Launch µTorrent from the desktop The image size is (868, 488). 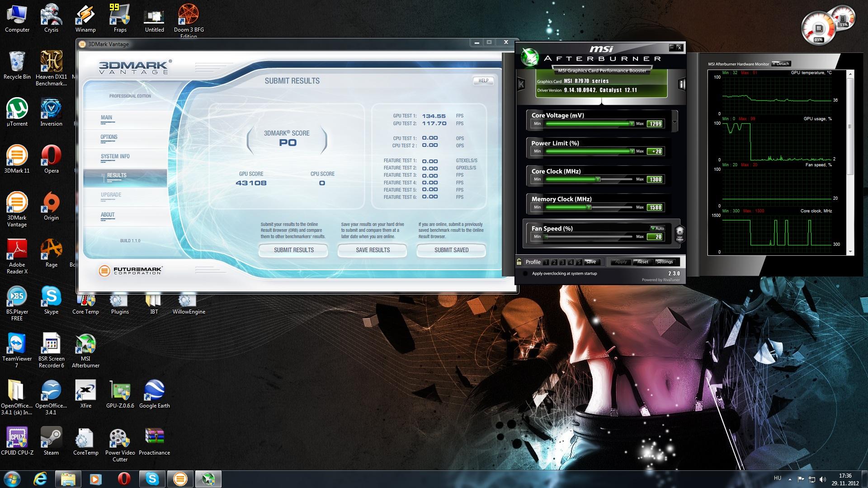click(x=17, y=113)
